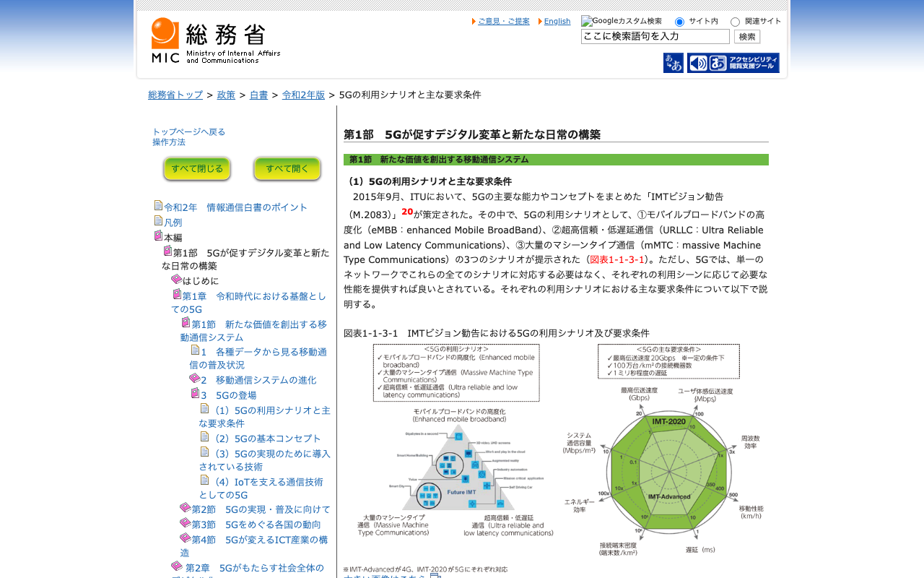This screenshot has height=578, width=924.
Task: Click page icon beside (1)5Gの利用シナリオ
Action: tap(204, 408)
